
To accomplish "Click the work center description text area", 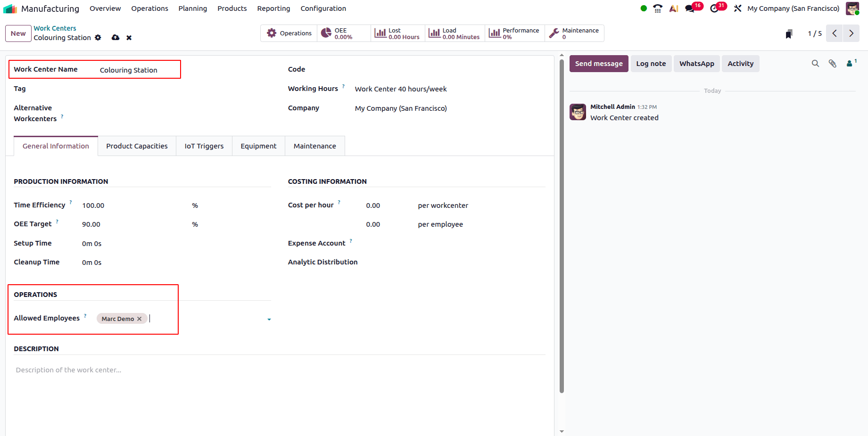I will pyautogui.click(x=280, y=370).
